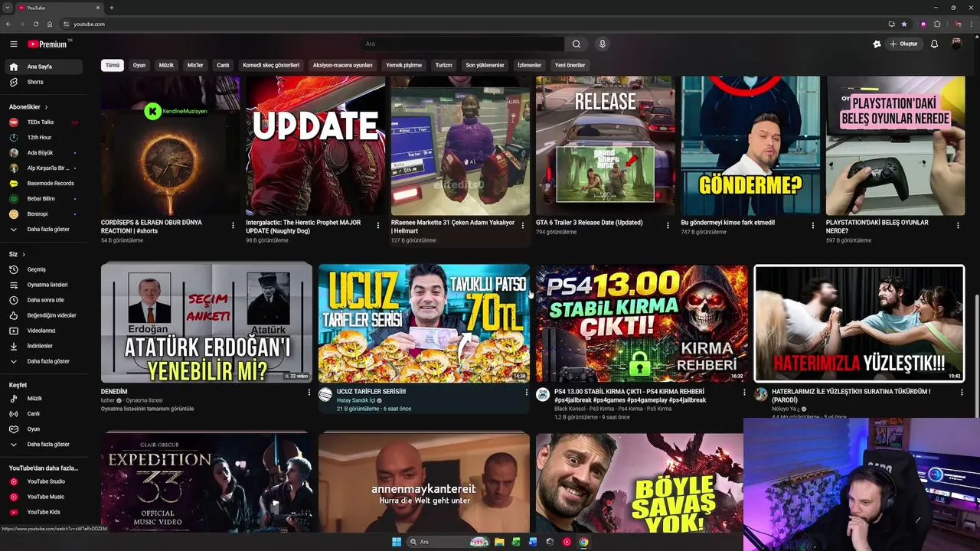This screenshot has width=980, height=551.
Task: Select the Oyun filter chip
Action: point(139,65)
